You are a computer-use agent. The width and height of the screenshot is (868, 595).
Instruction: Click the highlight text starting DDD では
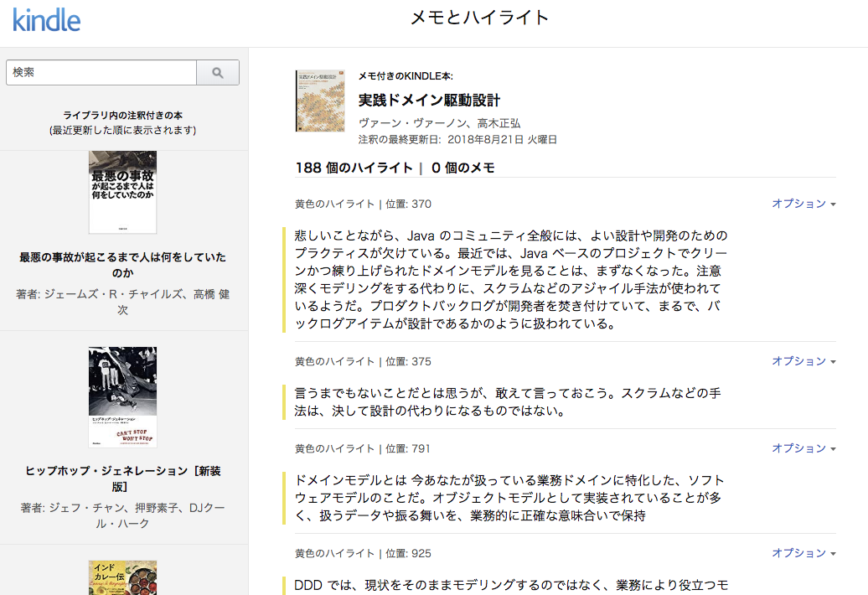tap(511, 585)
